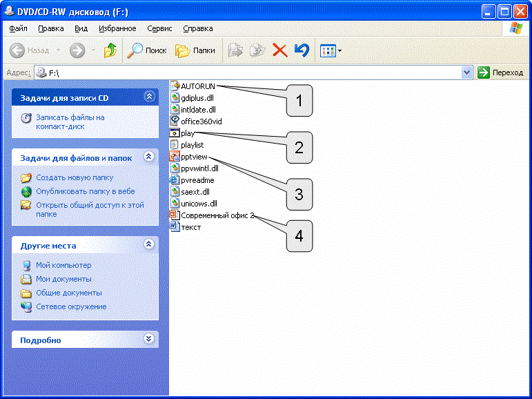
Task: Click the blue Undo arrow icon
Action: [x=302, y=50]
